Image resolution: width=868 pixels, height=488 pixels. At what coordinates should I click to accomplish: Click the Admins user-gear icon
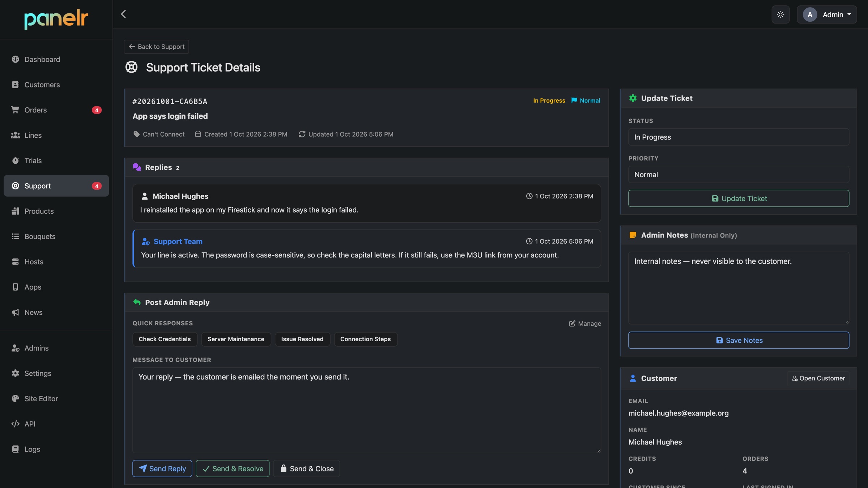(15, 348)
